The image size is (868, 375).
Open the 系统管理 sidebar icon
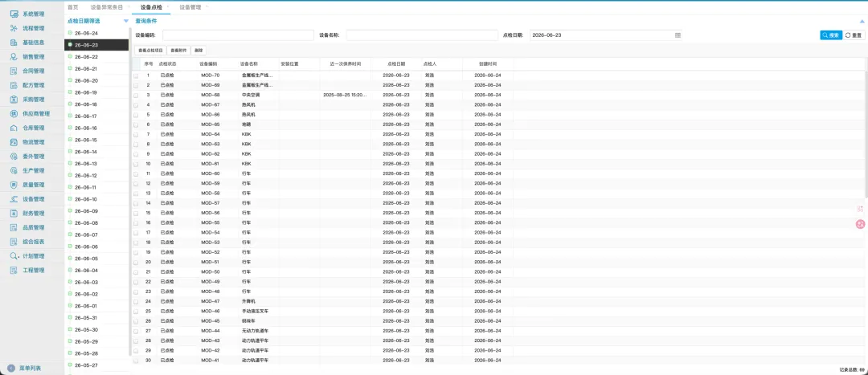[x=14, y=14]
